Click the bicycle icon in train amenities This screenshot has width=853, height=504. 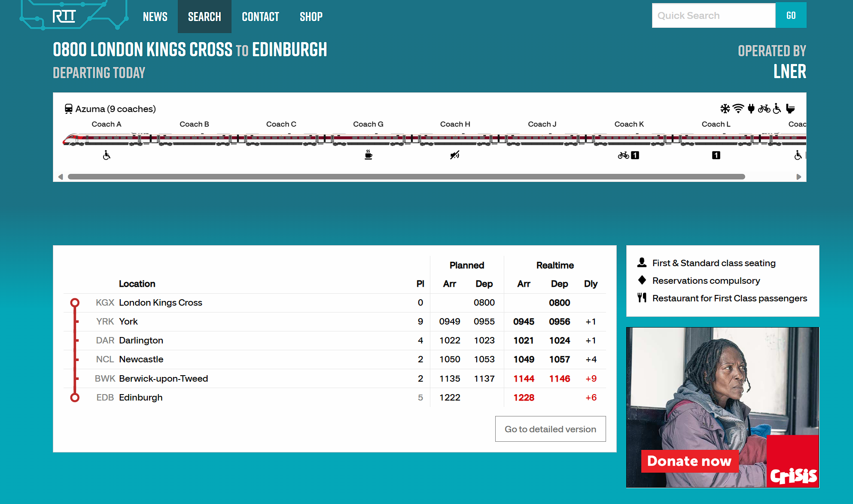point(764,109)
